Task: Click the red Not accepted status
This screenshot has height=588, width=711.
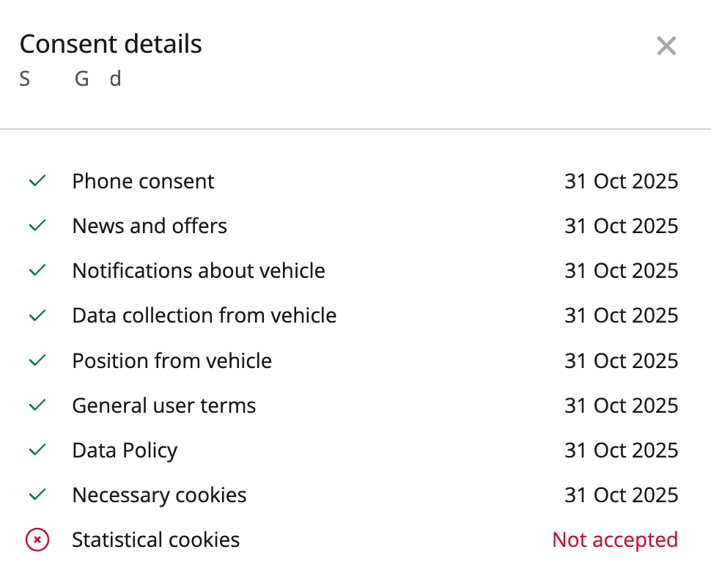Action: pyautogui.click(x=614, y=540)
